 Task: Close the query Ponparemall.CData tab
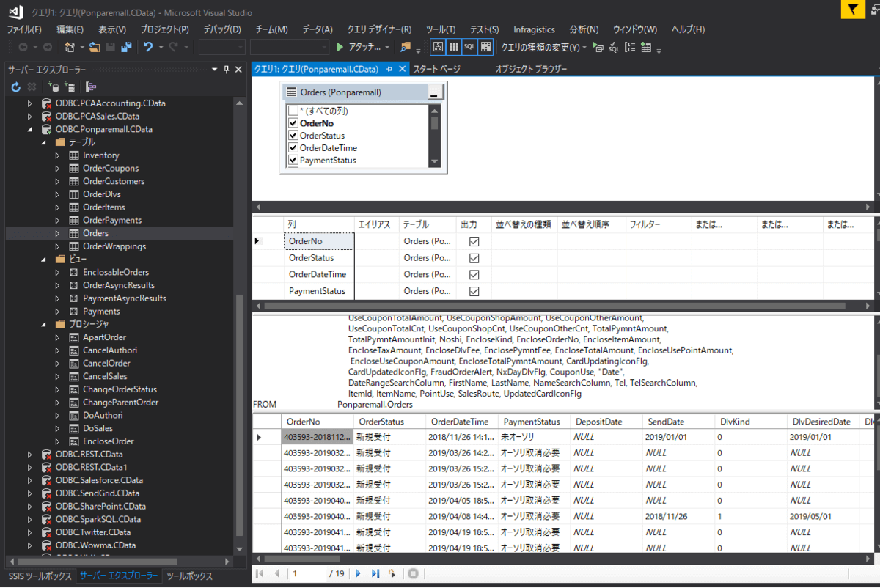pyautogui.click(x=403, y=69)
